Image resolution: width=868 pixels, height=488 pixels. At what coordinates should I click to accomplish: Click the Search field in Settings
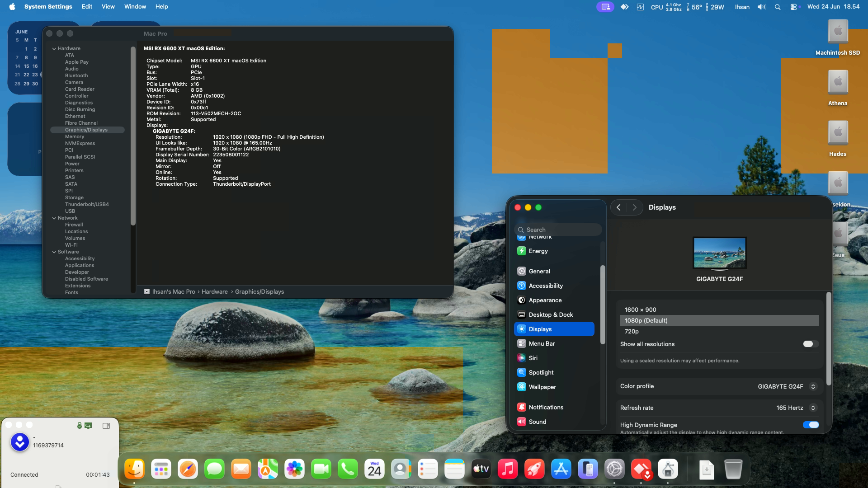click(558, 230)
